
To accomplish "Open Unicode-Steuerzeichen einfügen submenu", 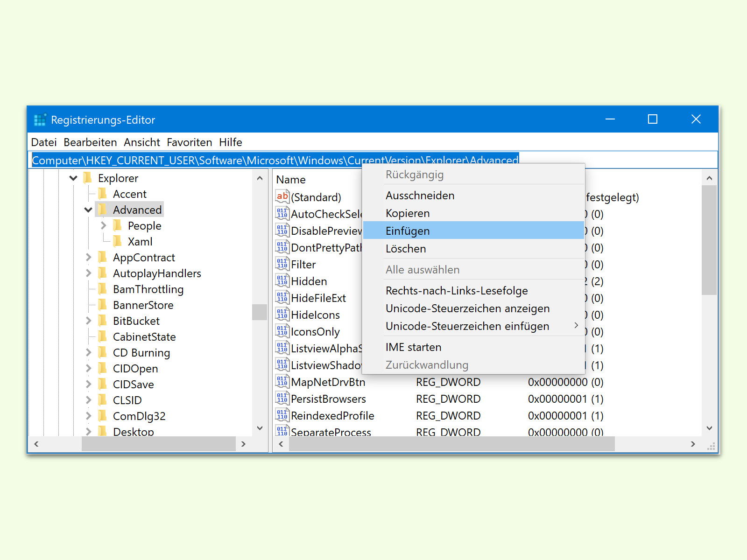I will pos(474,326).
